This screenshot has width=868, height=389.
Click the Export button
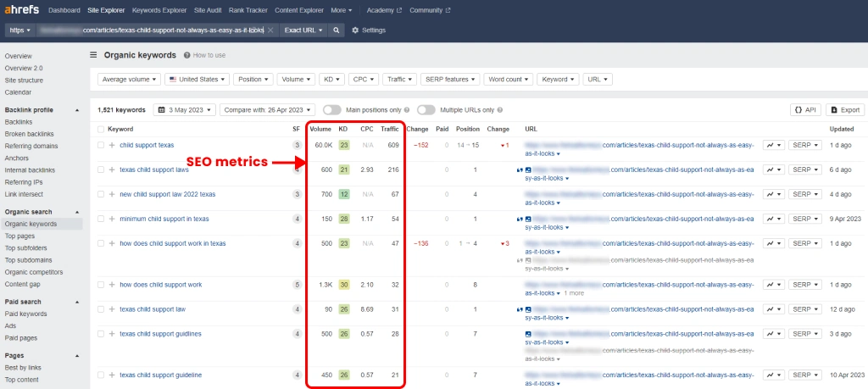point(845,110)
